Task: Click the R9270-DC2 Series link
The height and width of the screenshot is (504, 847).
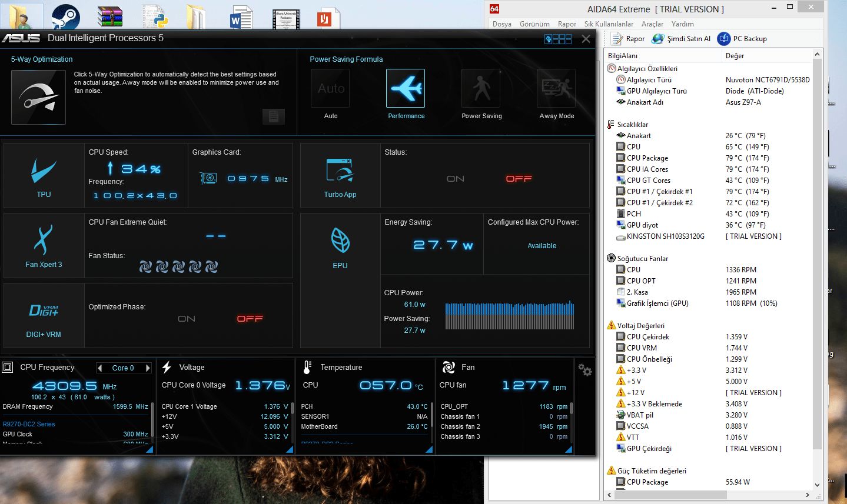Action: (x=29, y=424)
